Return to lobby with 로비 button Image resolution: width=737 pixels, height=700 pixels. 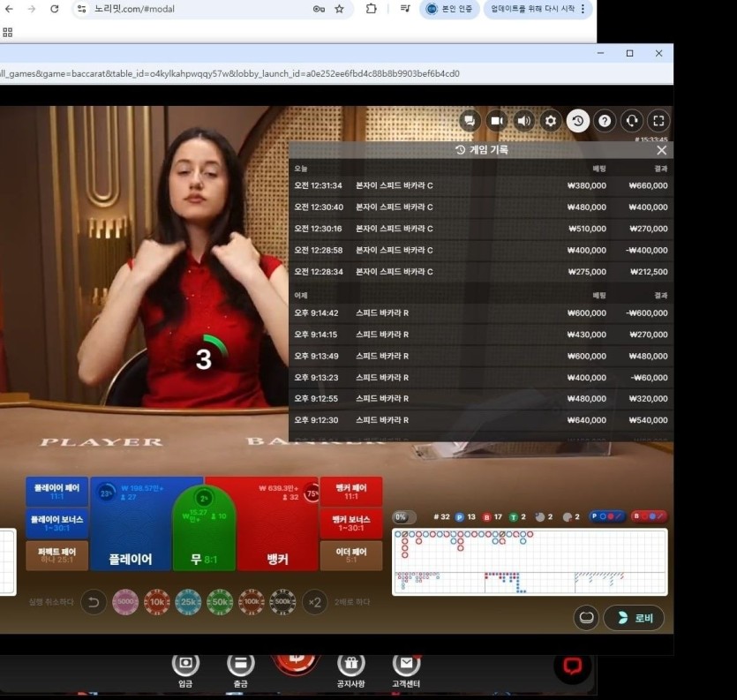coord(634,618)
